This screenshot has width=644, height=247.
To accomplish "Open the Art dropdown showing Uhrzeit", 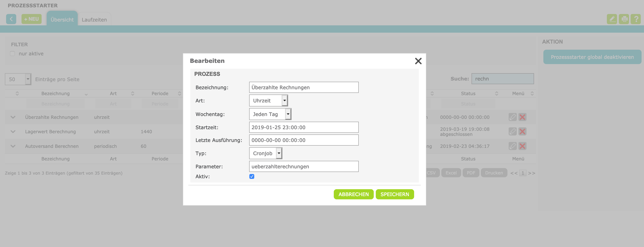I will click(x=268, y=101).
